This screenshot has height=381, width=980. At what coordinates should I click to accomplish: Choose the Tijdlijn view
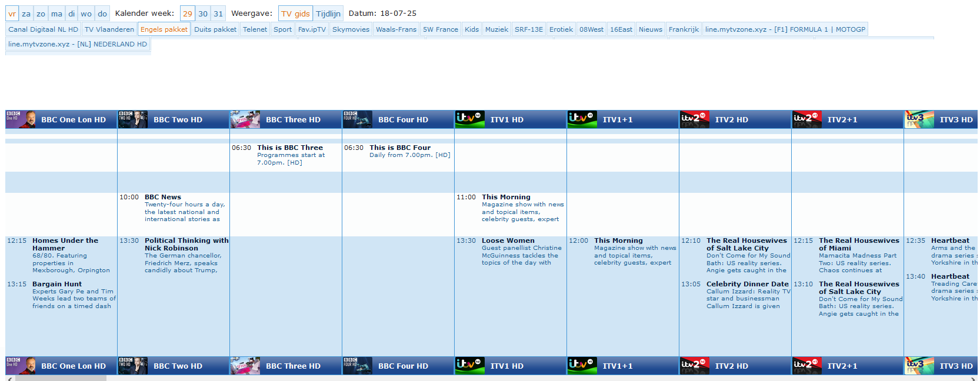(328, 14)
